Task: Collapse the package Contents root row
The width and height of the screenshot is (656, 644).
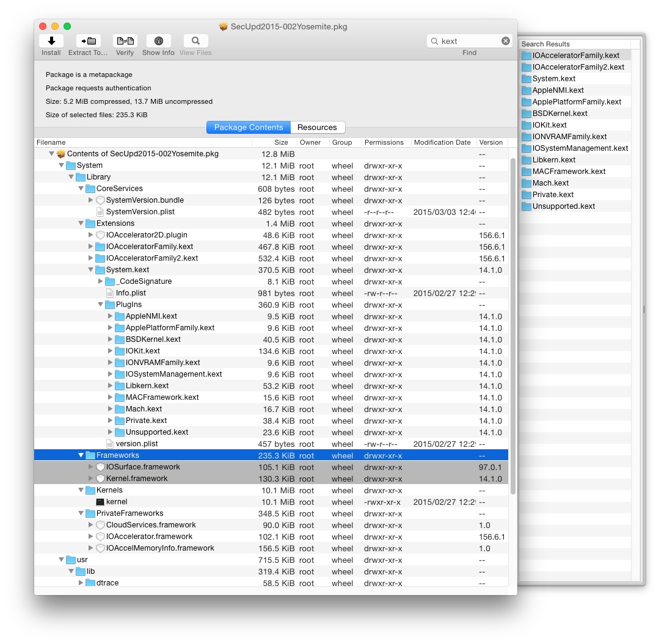Action: 51,153
